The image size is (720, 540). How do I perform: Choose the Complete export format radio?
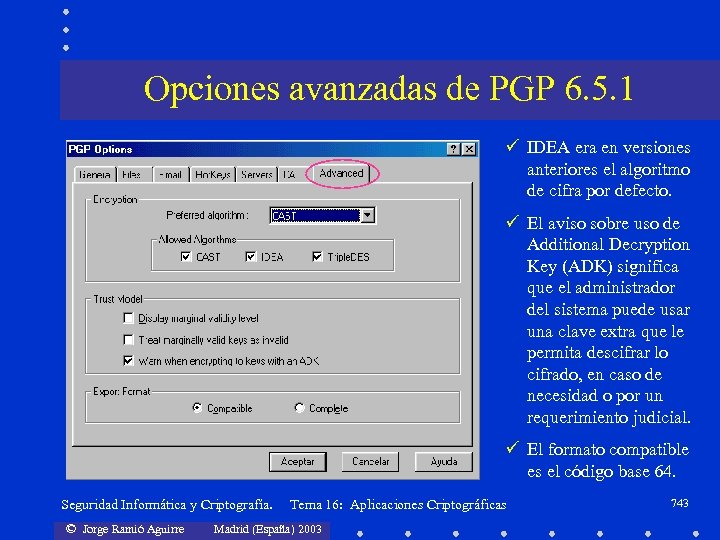tap(299, 408)
